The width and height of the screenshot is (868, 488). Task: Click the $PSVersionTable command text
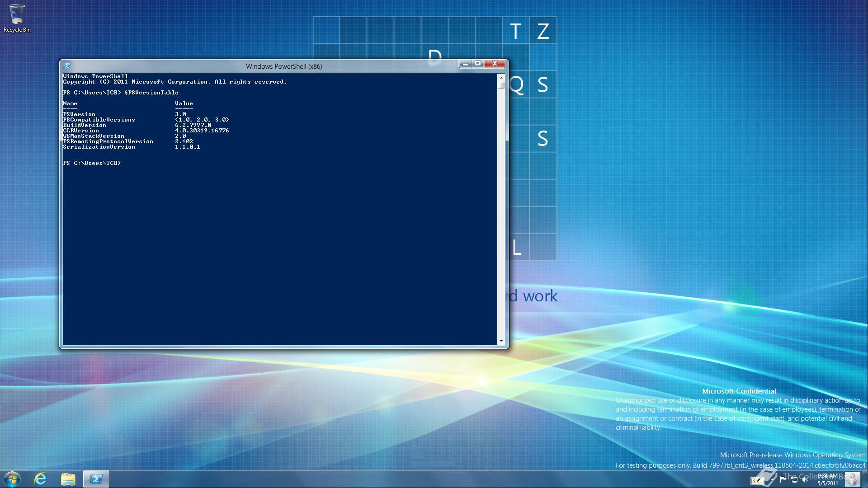151,93
